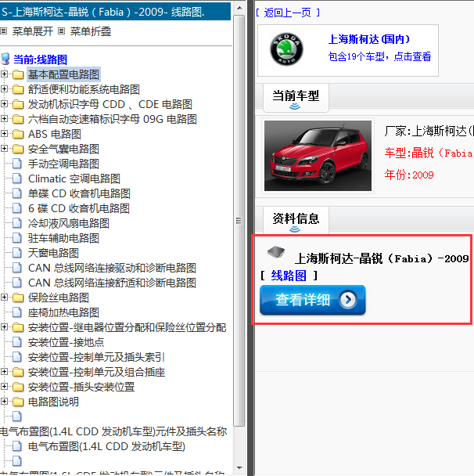Image resolution: width=474 pixels, height=476 pixels.
Task: Expand the 舒适便利功能系统电路图 folder
Action: click(x=4, y=89)
